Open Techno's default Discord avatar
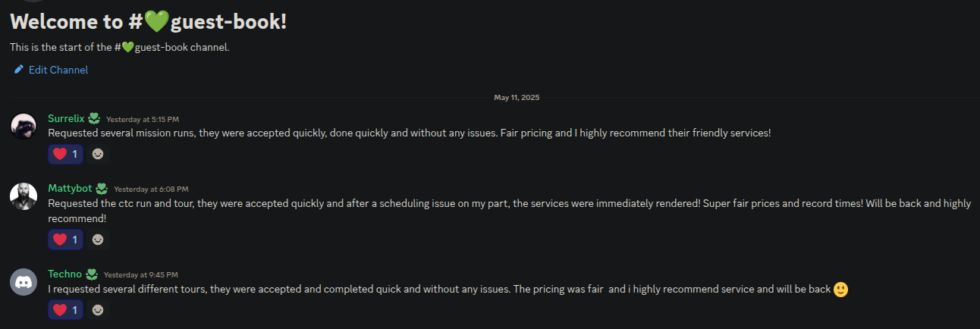 click(24, 281)
